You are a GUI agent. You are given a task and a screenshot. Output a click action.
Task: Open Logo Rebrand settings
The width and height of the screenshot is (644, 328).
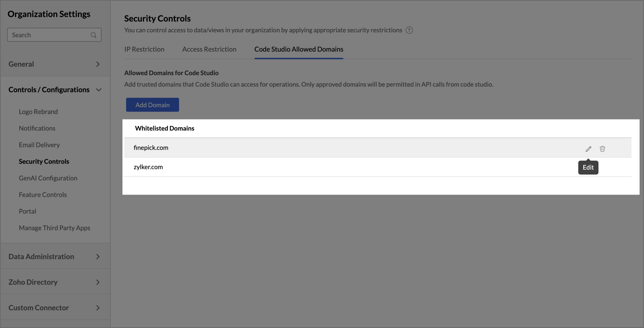pos(38,112)
